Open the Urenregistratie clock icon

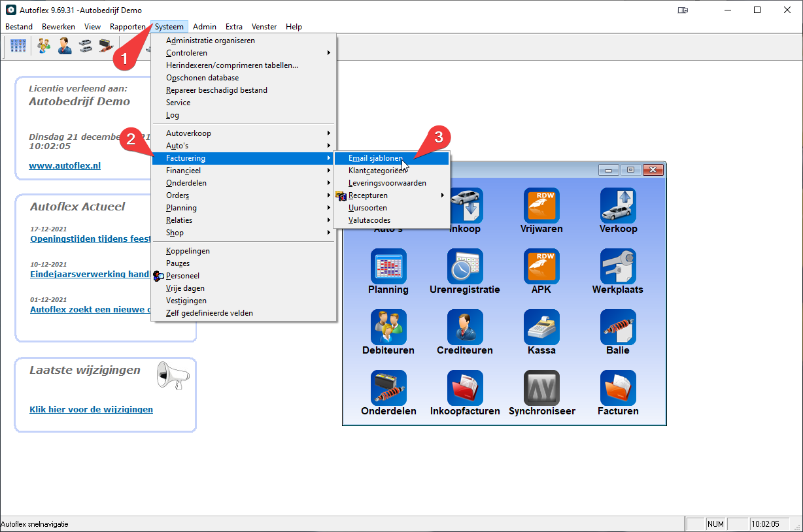tap(465, 266)
